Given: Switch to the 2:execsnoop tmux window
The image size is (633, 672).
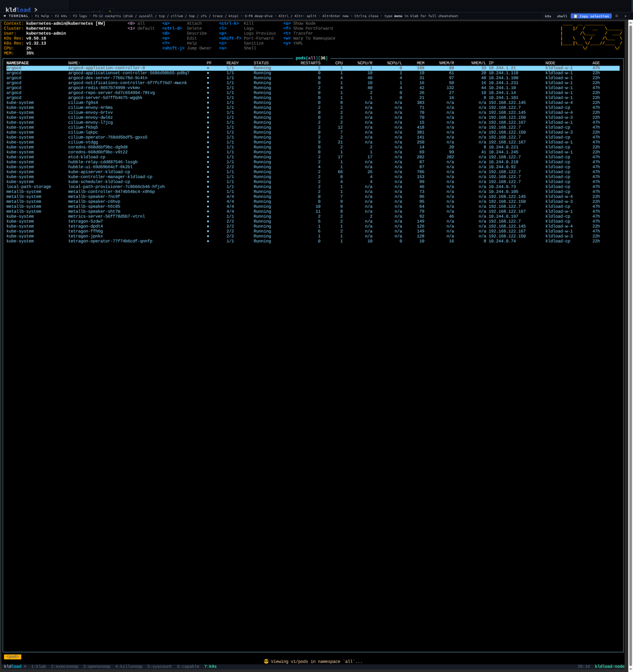Looking at the screenshot, I should [65, 667].
